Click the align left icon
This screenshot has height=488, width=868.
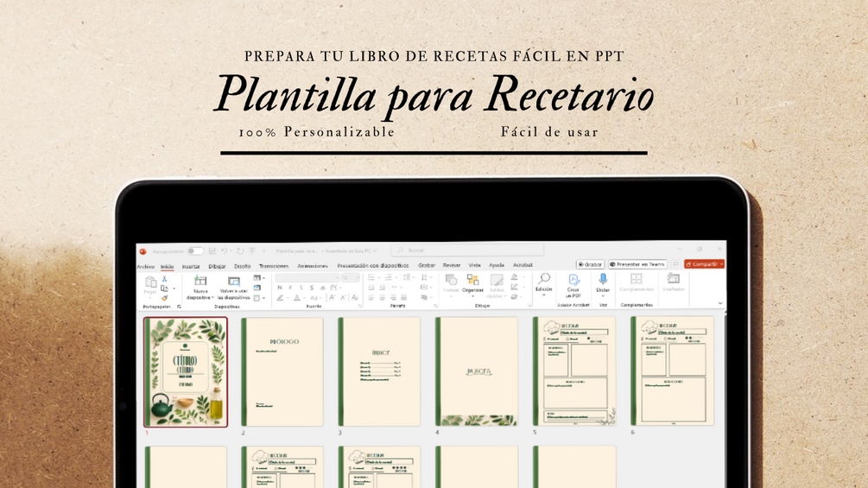click(371, 298)
